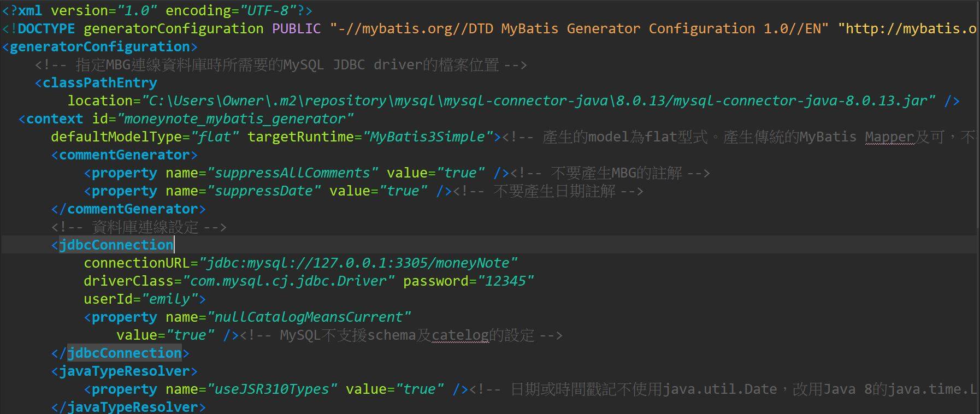The width and height of the screenshot is (980, 414).
Task: Click the password "12345" value
Action: pos(505,281)
